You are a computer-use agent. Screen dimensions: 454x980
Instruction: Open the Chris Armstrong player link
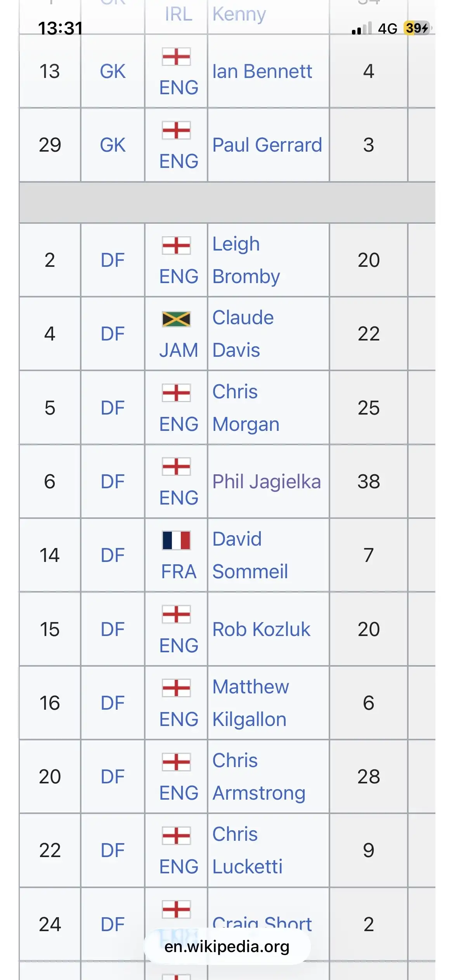tap(259, 777)
